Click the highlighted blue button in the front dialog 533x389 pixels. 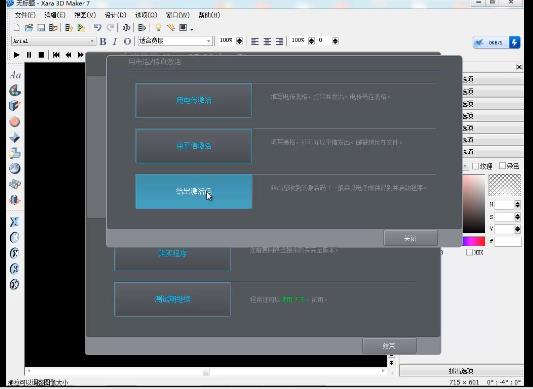coord(194,191)
